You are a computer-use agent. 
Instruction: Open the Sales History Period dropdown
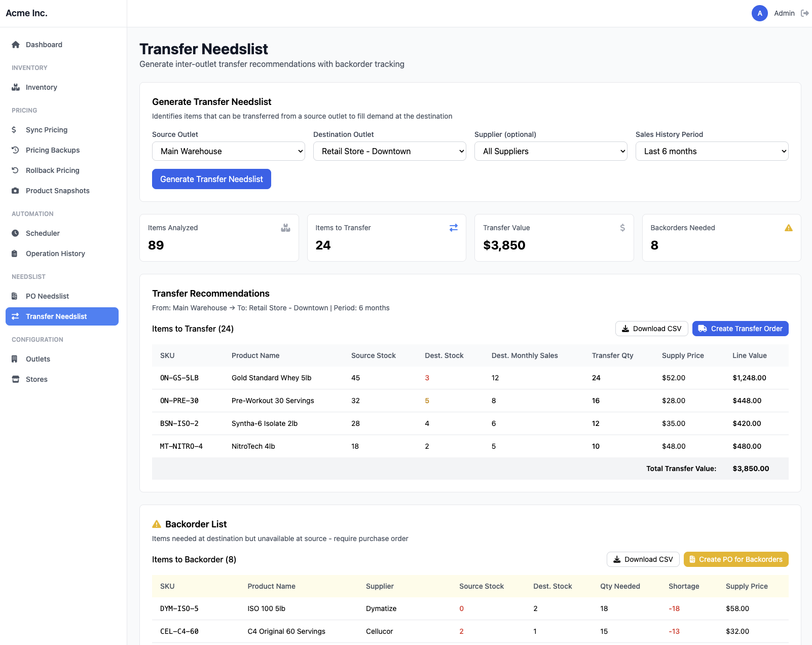point(712,151)
